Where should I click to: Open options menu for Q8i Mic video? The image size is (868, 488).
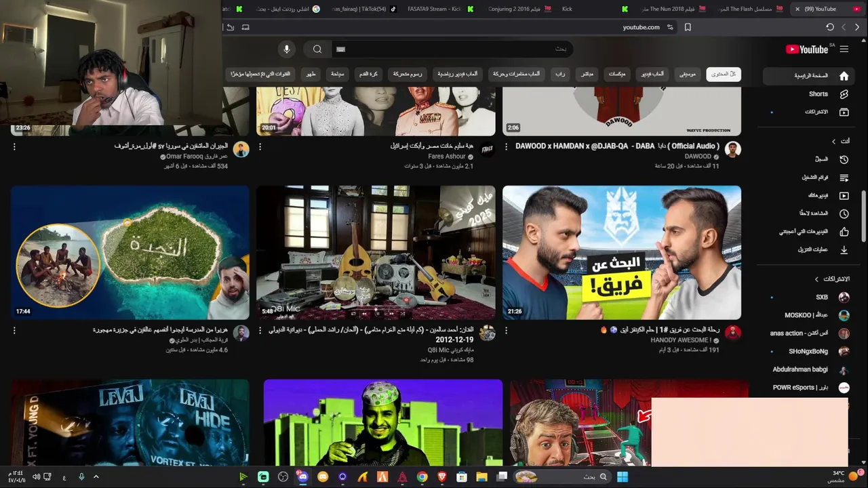[x=260, y=330]
